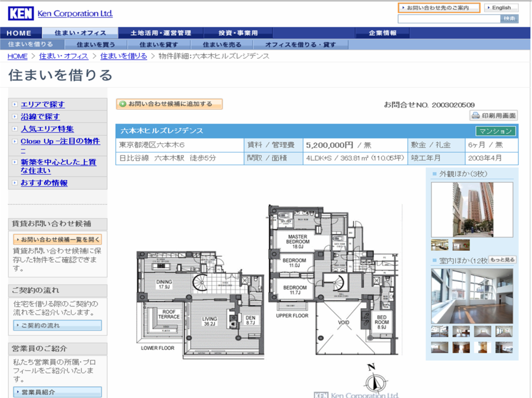Select the second interior thumbnail in the upper row

coord(461,331)
